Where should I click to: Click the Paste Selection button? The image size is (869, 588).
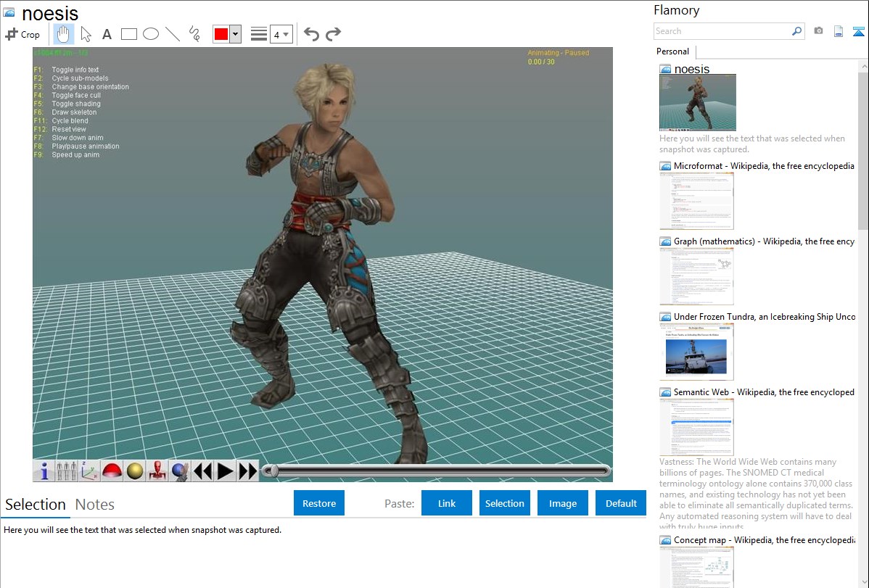504,503
